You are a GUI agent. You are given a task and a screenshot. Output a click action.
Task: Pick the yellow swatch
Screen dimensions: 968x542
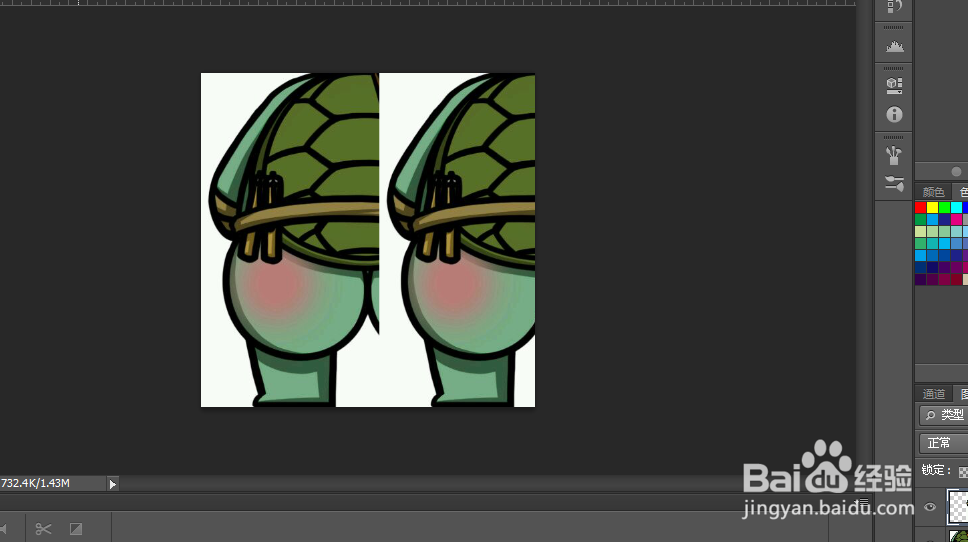(x=932, y=207)
